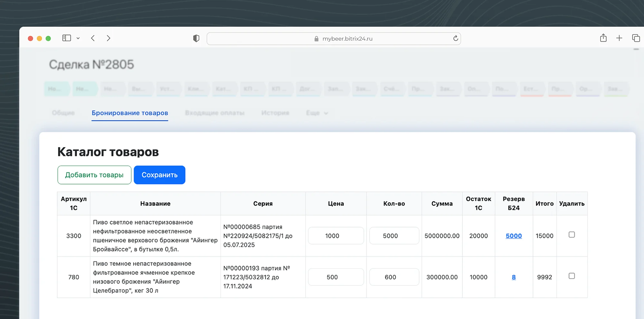
Task: Tick the delete checkbox for item 780
Action: pyautogui.click(x=572, y=276)
